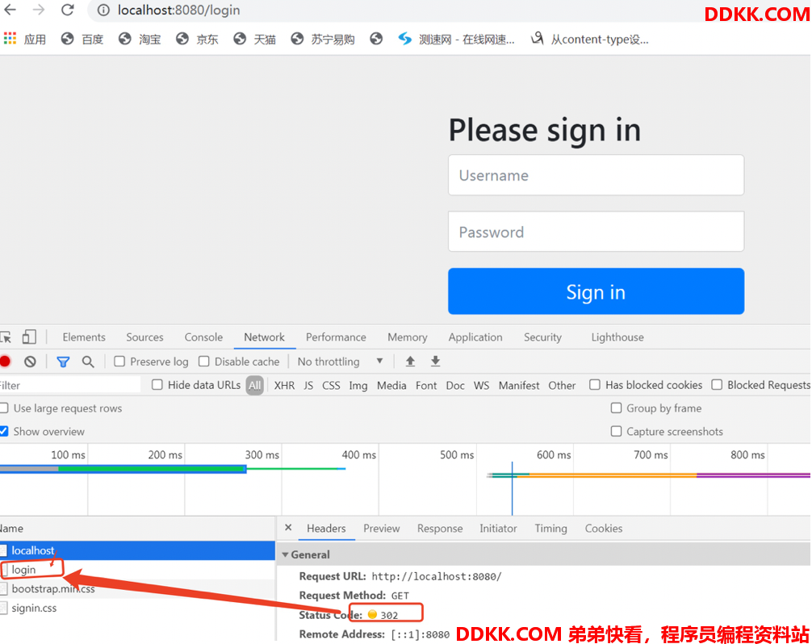Enable Preserve log checkbox
The width and height of the screenshot is (812, 644).
pyautogui.click(x=119, y=362)
